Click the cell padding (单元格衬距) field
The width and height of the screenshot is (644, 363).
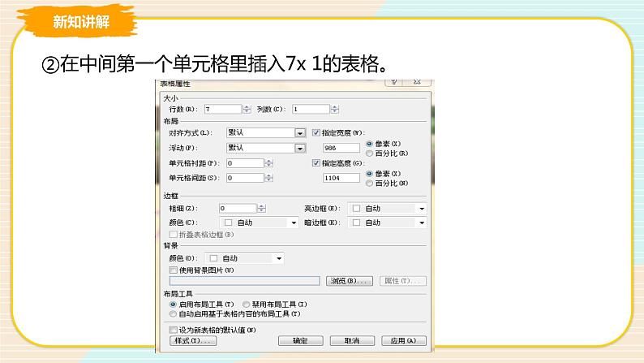point(245,163)
